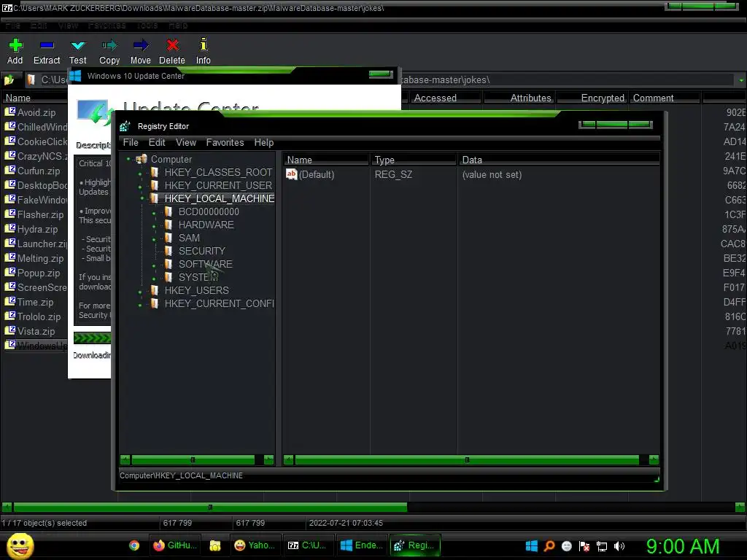This screenshot has width=747, height=560.
Task: Click the Move toolbar icon in 7-Zip
Action: 141,45
